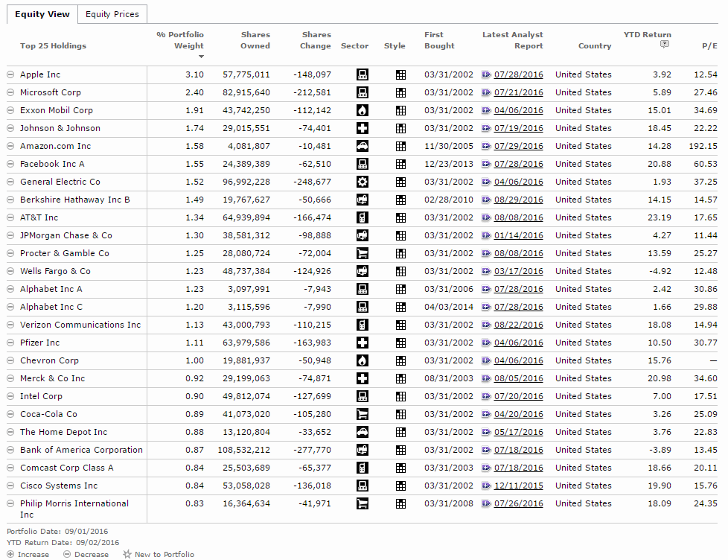The width and height of the screenshot is (728, 560).
Task: Click the analyst report icon for Chevron Corp
Action: (486, 360)
